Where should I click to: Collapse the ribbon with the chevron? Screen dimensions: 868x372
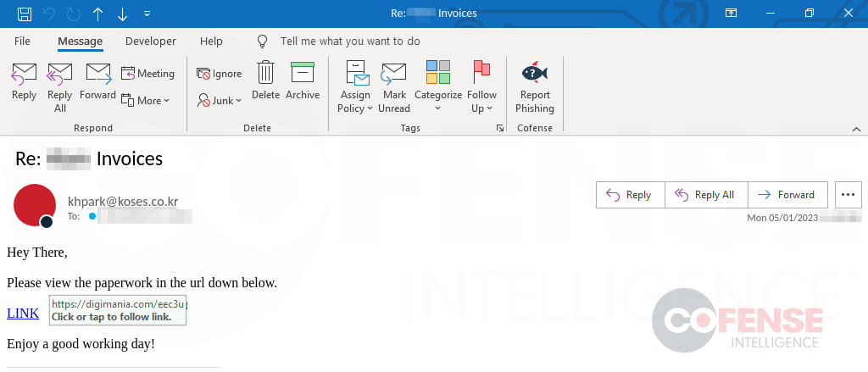[x=856, y=129]
